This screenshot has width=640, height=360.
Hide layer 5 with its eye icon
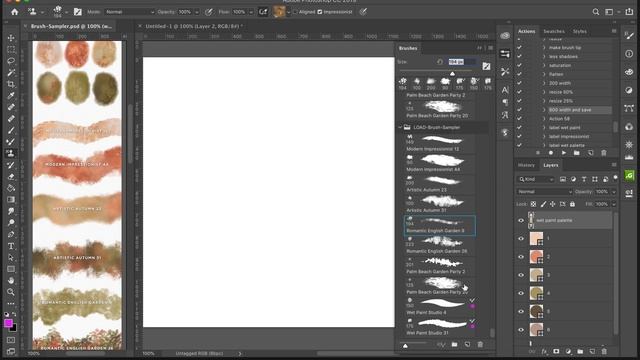point(521,311)
